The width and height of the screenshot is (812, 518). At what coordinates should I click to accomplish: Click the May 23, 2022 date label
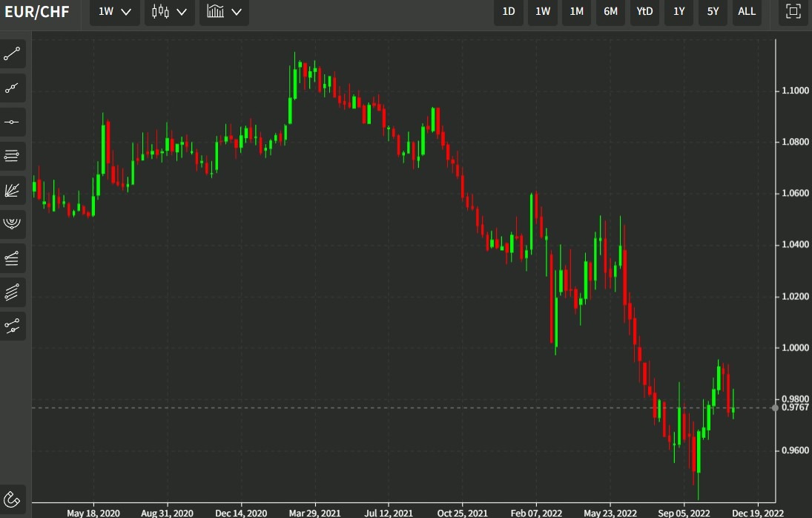pos(610,513)
